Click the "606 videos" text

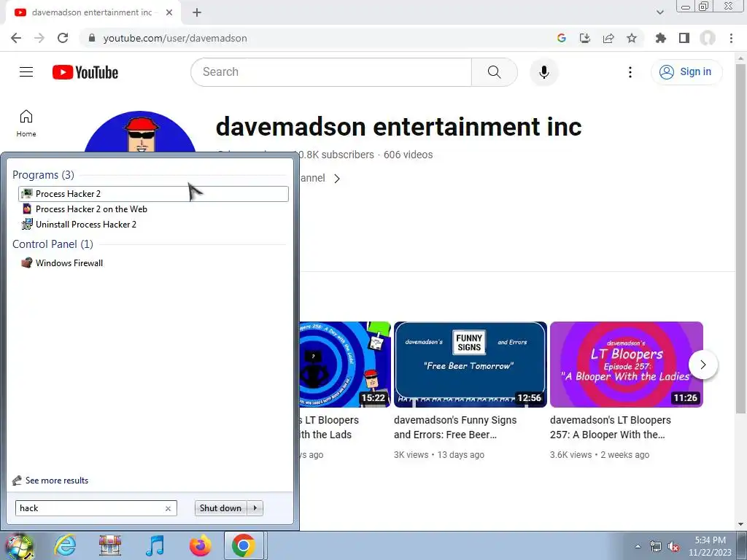click(409, 155)
